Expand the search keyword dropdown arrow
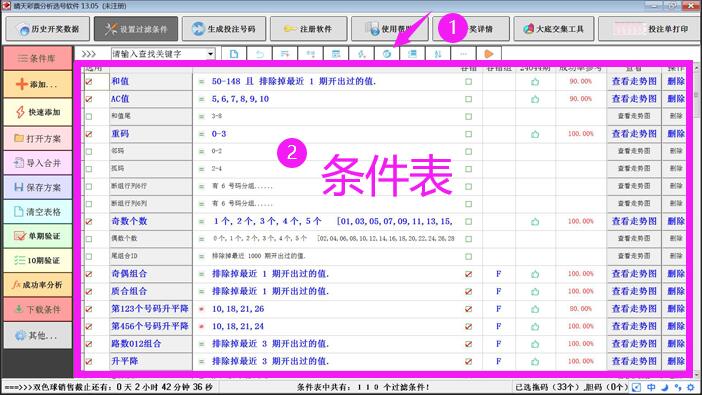 point(210,54)
